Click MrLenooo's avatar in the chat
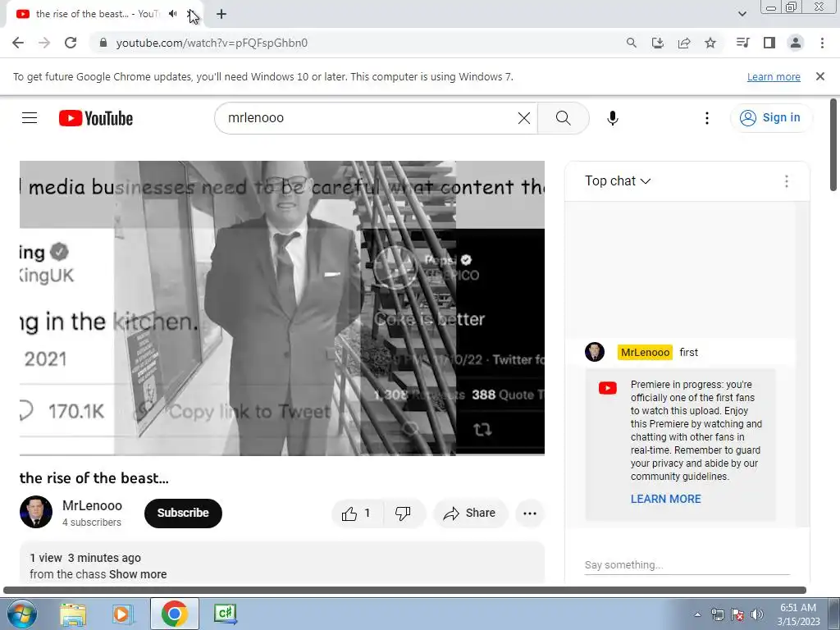This screenshot has width=840, height=630. pyautogui.click(x=595, y=352)
